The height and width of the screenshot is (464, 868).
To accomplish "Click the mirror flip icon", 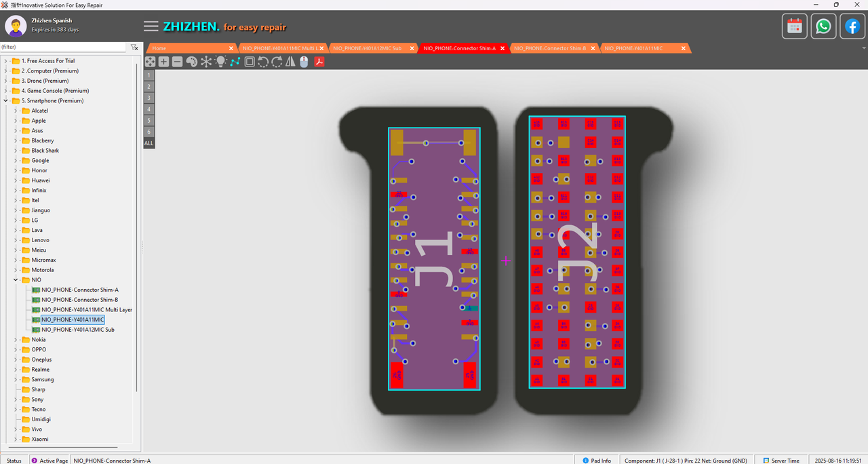I will (290, 62).
